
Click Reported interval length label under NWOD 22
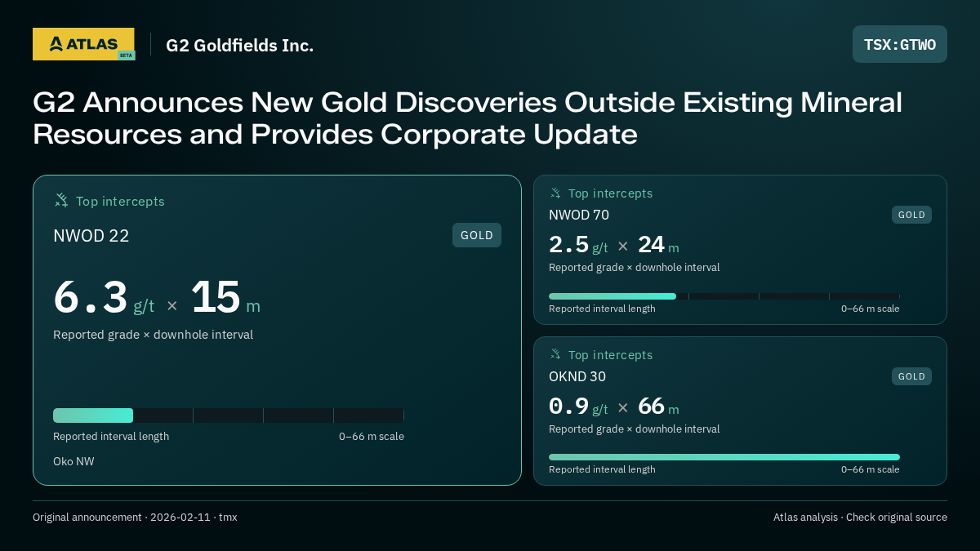111,437
